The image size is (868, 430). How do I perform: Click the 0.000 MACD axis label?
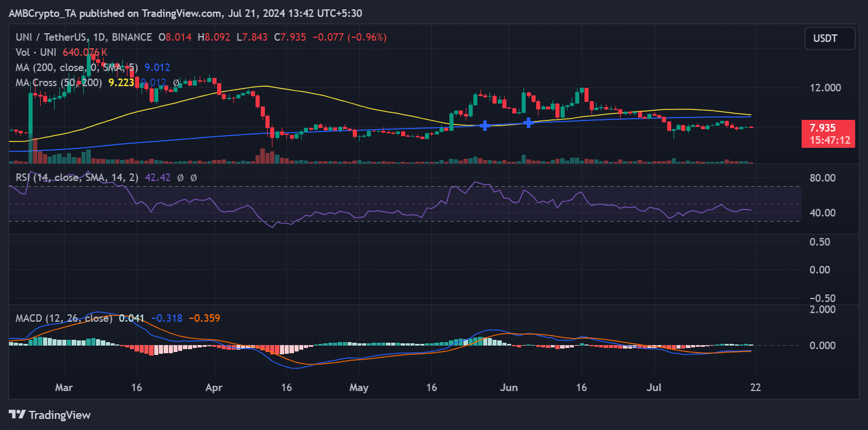824,345
